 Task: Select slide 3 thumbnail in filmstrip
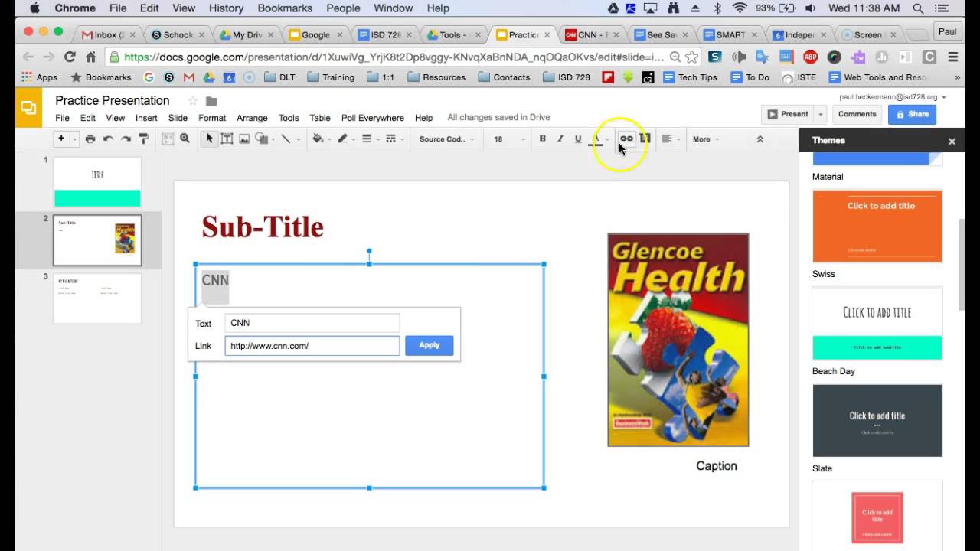[97, 298]
